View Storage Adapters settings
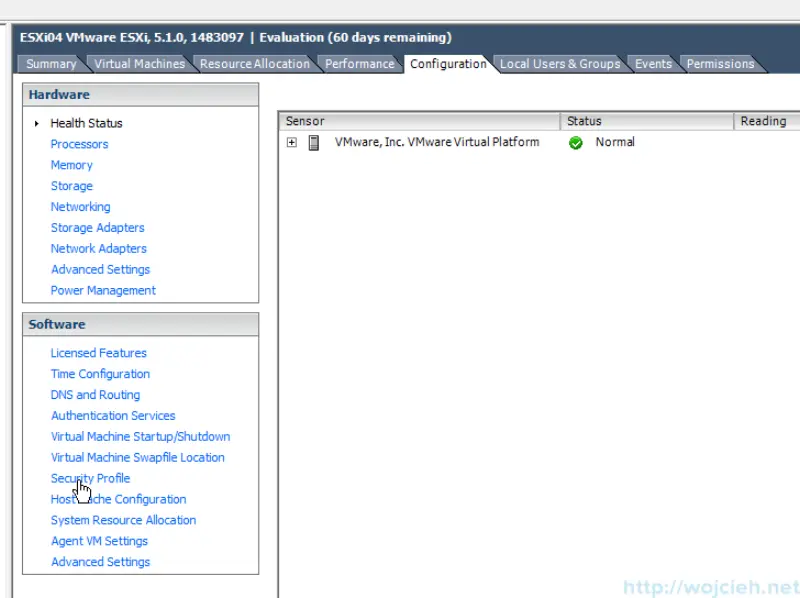This screenshot has width=800, height=598. 97,227
